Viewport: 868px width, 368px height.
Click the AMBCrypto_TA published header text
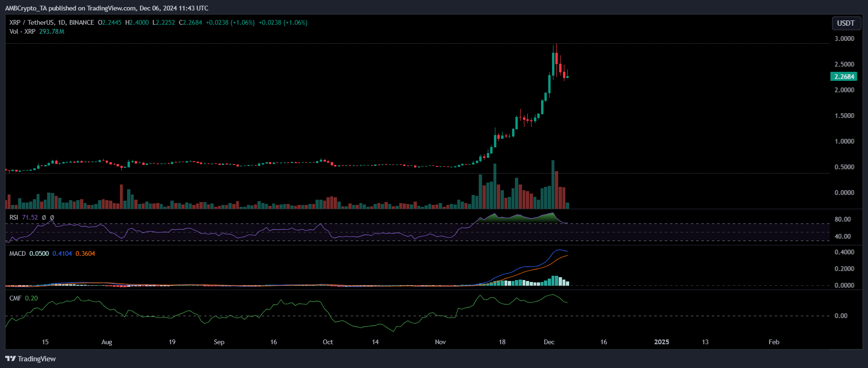coord(107,8)
